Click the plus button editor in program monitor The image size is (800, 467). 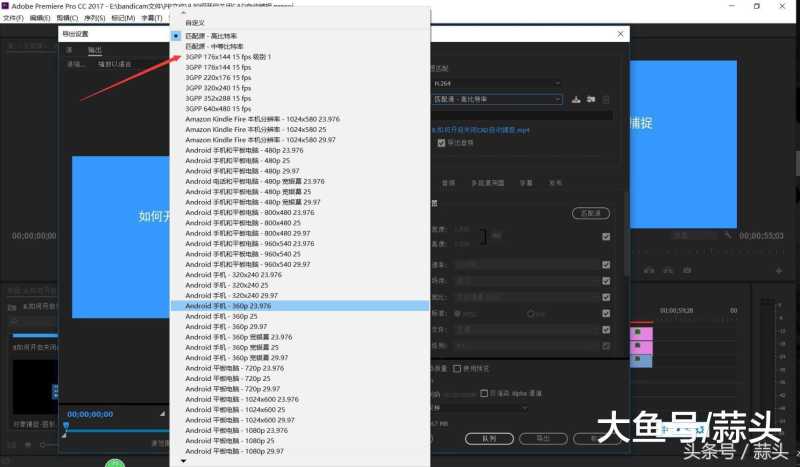click(779, 271)
